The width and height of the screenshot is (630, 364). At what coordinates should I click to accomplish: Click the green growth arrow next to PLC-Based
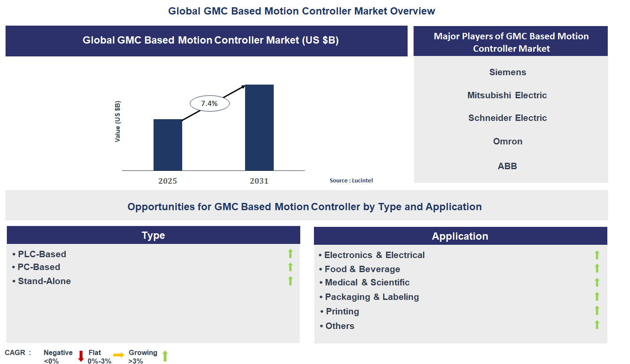tap(290, 253)
